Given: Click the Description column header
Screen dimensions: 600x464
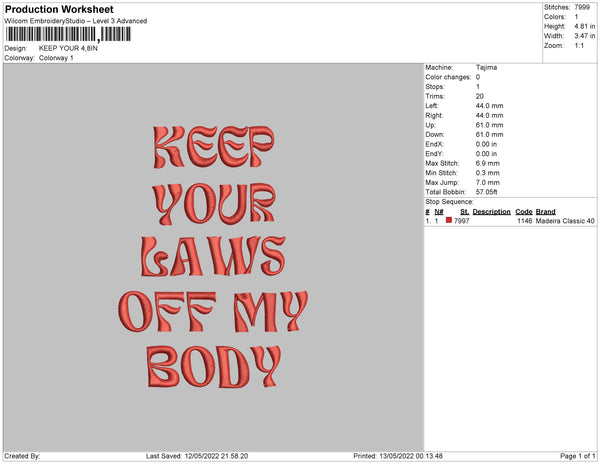Looking at the screenshot, I should [x=491, y=212].
